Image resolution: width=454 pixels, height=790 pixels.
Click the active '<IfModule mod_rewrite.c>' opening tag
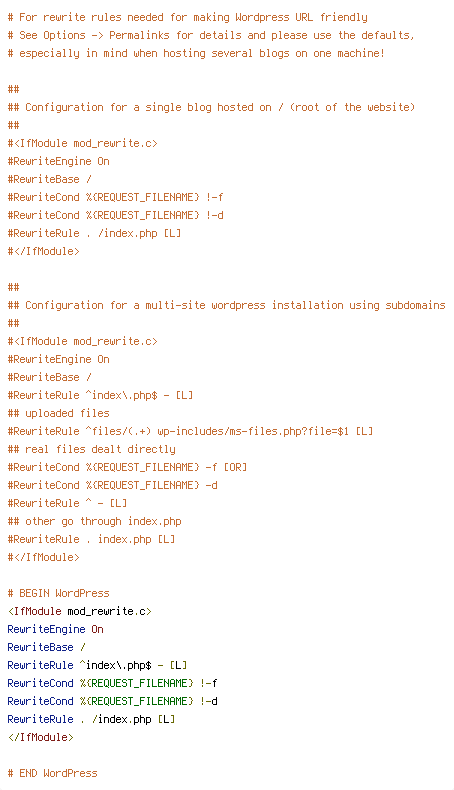80,611
